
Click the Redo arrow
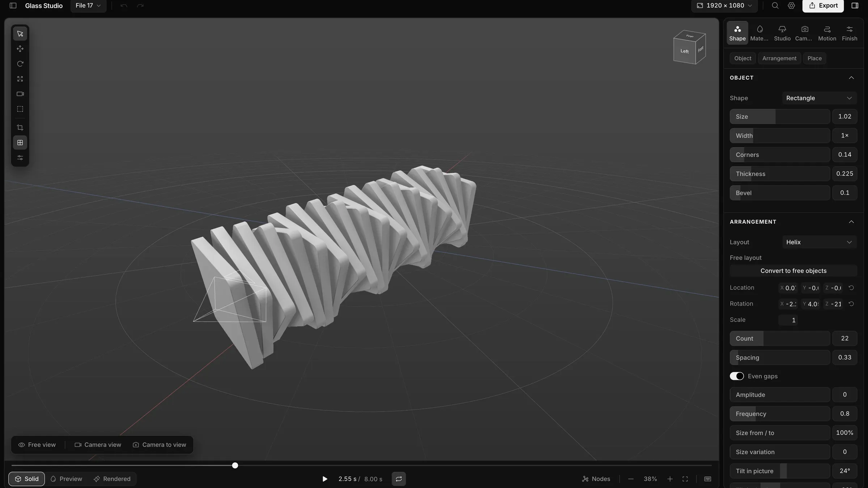point(140,5)
